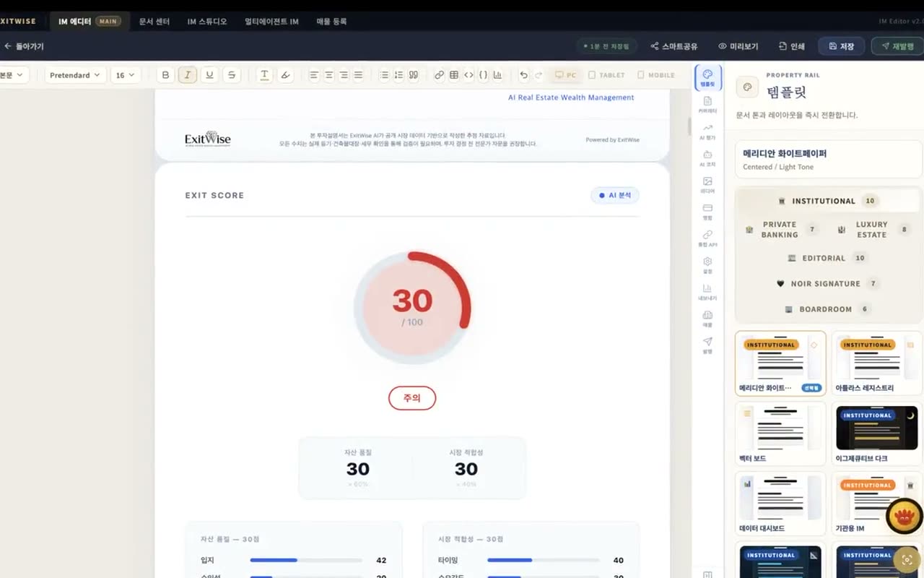Image resolution: width=924 pixels, height=578 pixels.
Task: Redo the last undone edit
Action: [539, 75]
